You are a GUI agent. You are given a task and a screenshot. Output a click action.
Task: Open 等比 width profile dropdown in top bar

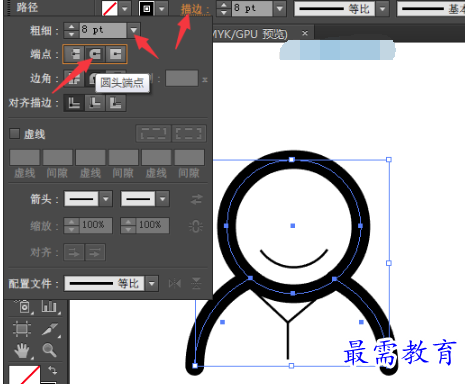click(x=383, y=9)
